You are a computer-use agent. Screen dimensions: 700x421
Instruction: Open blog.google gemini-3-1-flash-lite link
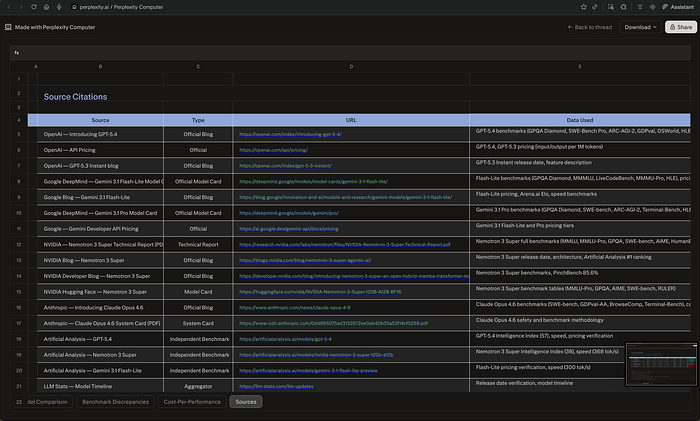[x=346, y=197]
